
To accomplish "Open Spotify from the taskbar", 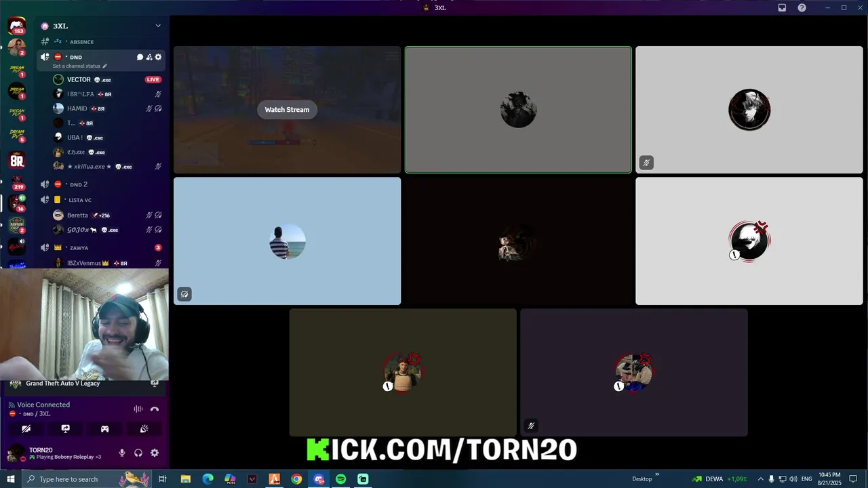I will [x=341, y=479].
